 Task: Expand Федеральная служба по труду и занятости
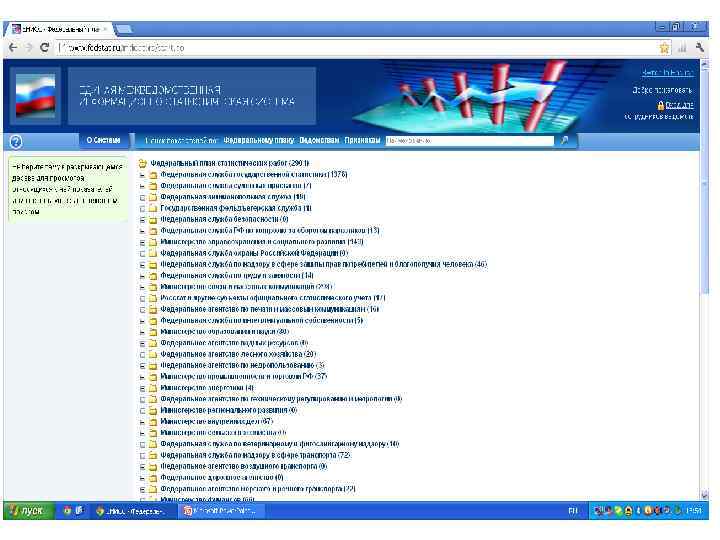tap(142, 276)
